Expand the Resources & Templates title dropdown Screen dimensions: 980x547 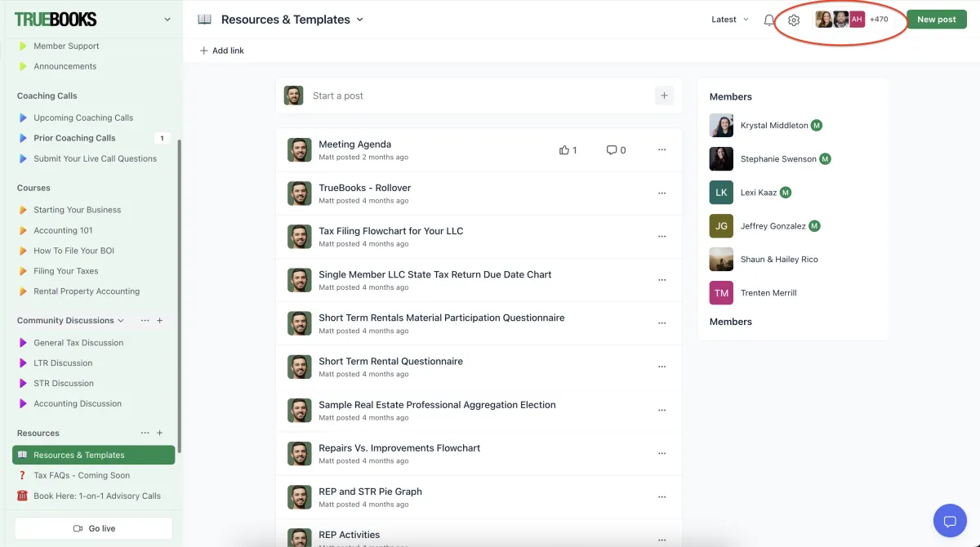[x=360, y=20]
